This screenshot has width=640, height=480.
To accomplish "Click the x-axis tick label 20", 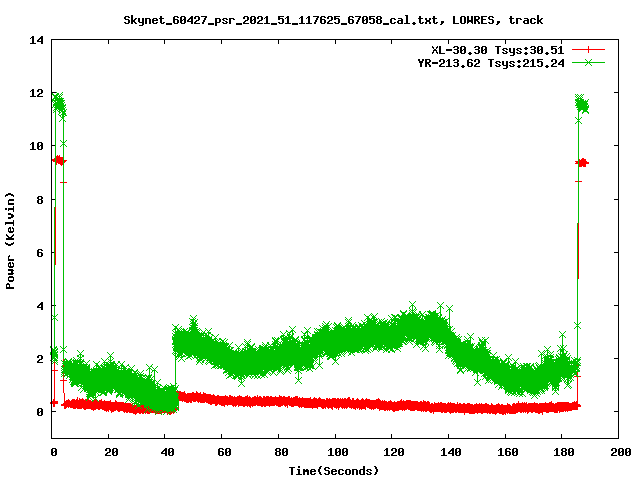I will pos(111,452).
